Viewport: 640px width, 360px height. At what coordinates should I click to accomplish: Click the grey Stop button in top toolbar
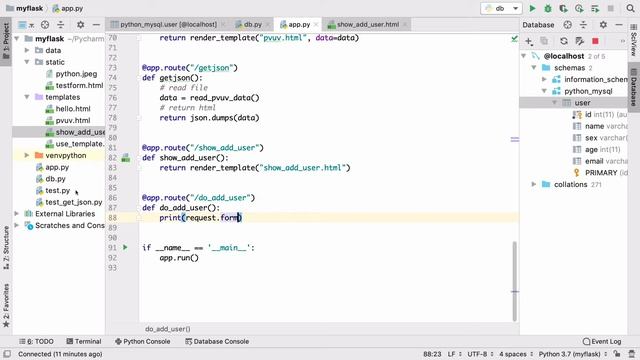pyautogui.click(x=611, y=8)
